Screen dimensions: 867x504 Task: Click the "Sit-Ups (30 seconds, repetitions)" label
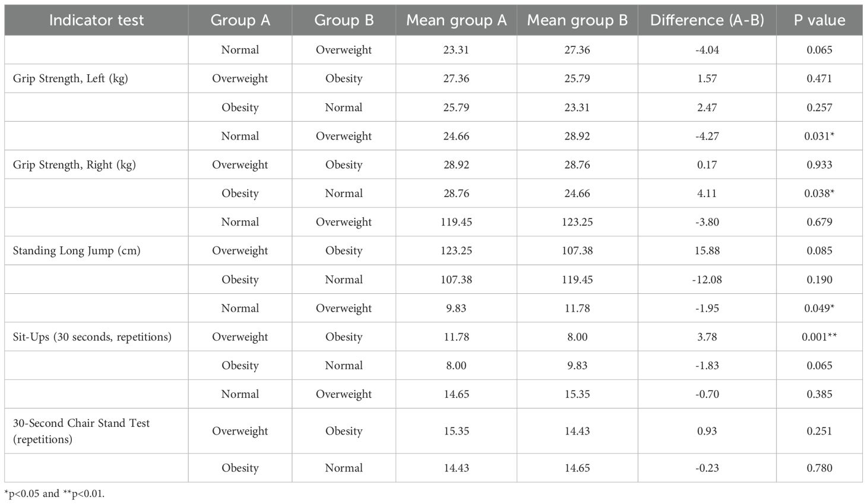click(x=92, y=337)
